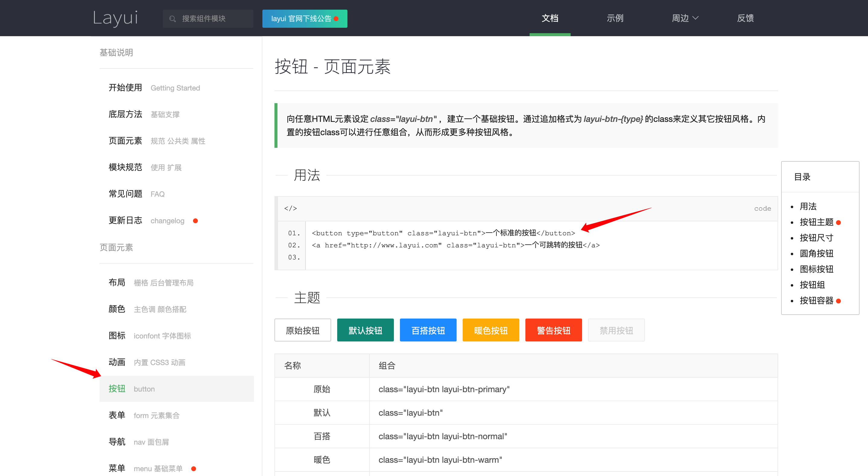The width and height of the screenshot is (868, 476).
Task: Jump to 按钮容器 in the 目录
Action: (x=816, y=300)
